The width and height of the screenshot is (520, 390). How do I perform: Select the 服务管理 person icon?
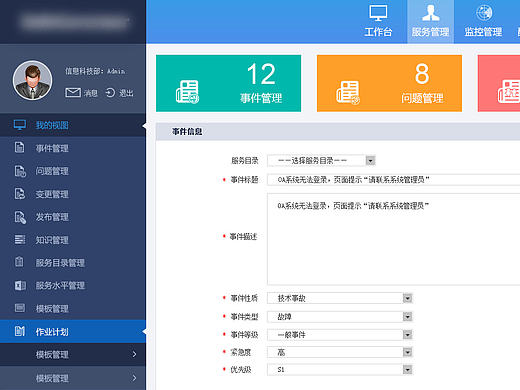point(430,13)
